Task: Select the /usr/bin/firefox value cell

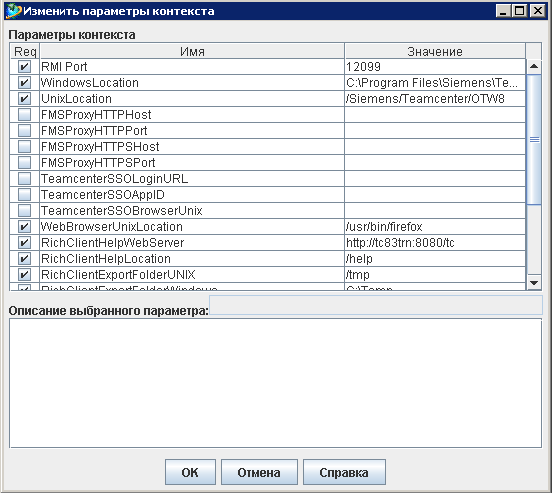Action: tap(435, 226)
